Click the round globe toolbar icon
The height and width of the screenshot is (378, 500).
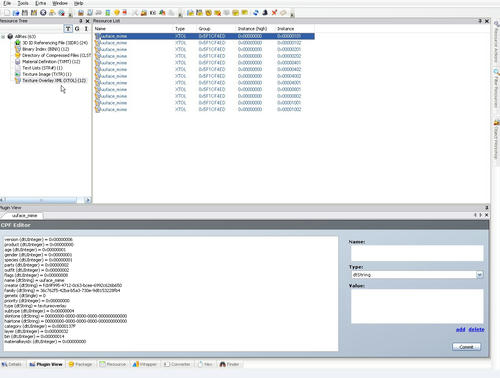click(43, 13)
